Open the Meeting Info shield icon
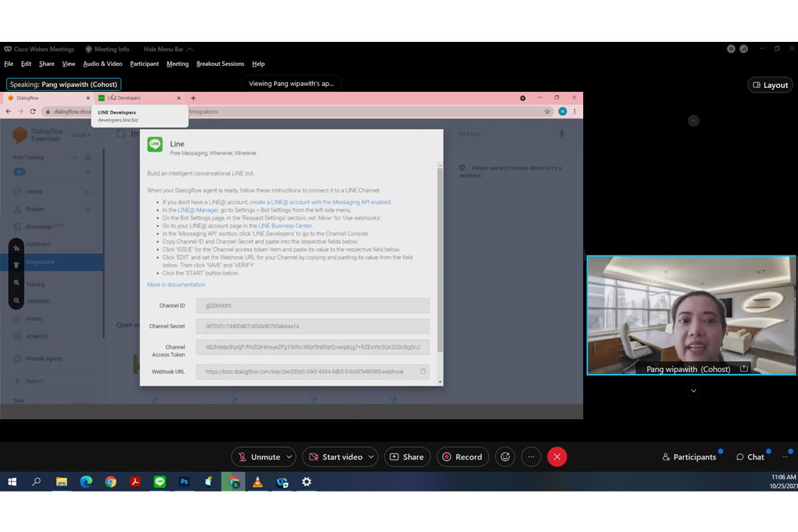 [x=89, y=49]
